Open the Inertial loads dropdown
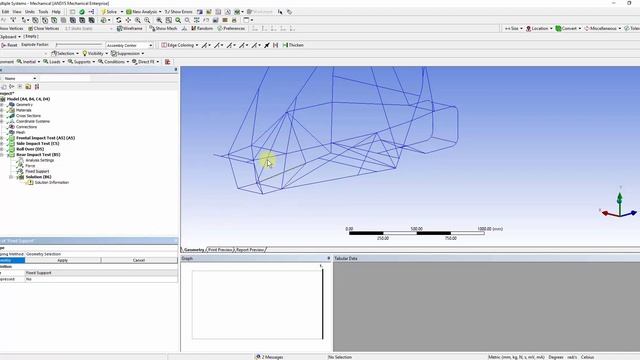 tap(28, 62)
